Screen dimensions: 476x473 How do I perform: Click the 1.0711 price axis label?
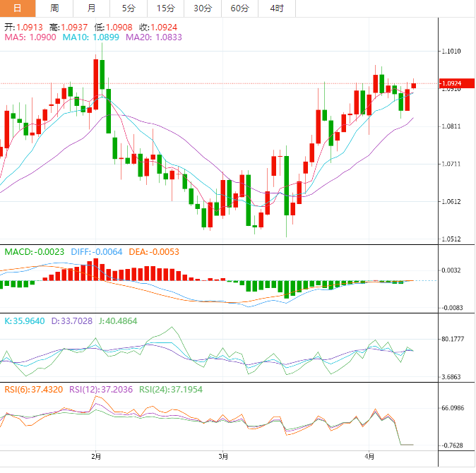coord(451,164)
